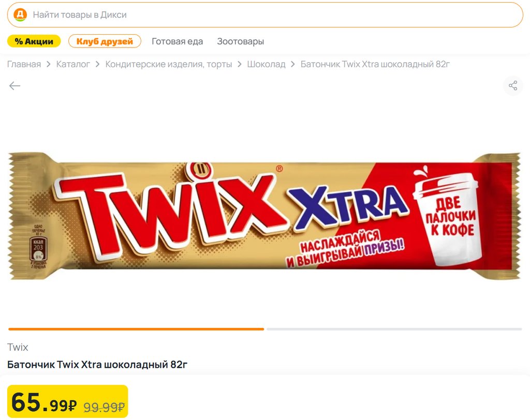The width and height of the screenshot is (530, 420).
Task: Open the Клуб друзей section
Action: point(105,41)
